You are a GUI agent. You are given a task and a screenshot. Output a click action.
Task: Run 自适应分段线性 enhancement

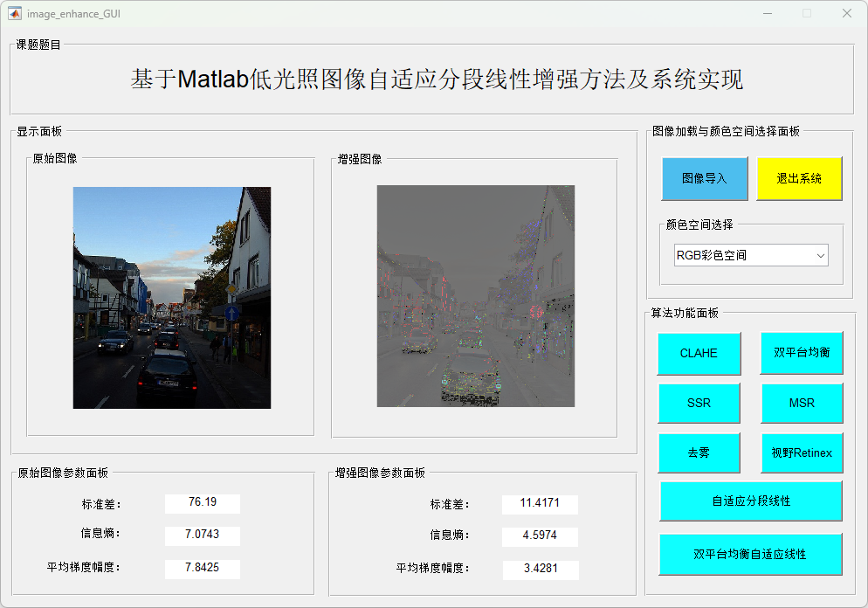(751, 501)
